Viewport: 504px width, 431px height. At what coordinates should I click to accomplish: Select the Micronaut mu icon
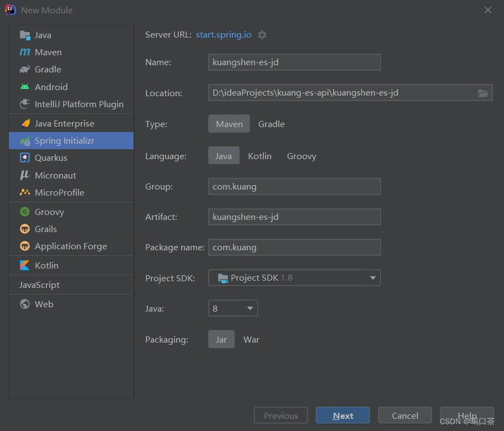[25, 175]
